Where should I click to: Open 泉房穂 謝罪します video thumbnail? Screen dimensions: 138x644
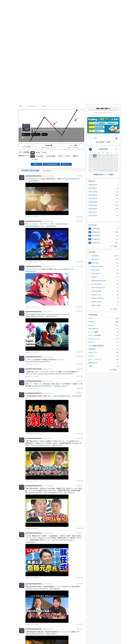pos(47,416)
